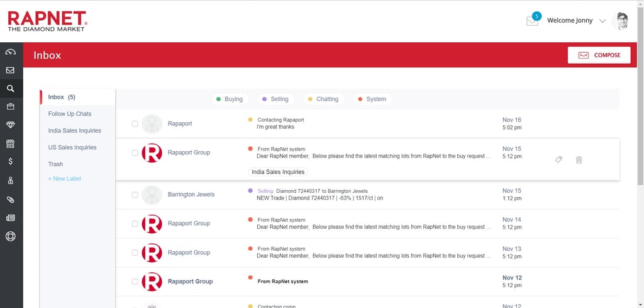
Task: Open the dashboard gauge icon in sidebar
Action: pyautogui.click(x=11, y=52)
